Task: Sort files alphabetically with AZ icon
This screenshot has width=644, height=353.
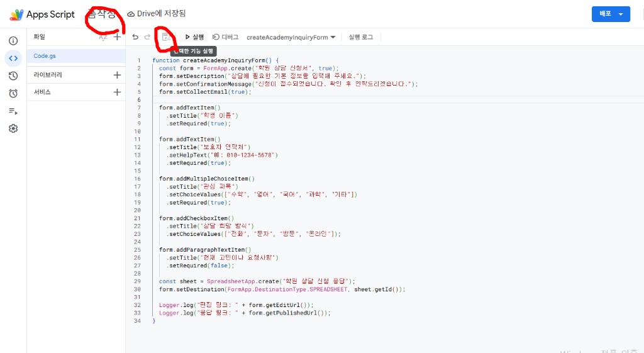Action: 103,37
